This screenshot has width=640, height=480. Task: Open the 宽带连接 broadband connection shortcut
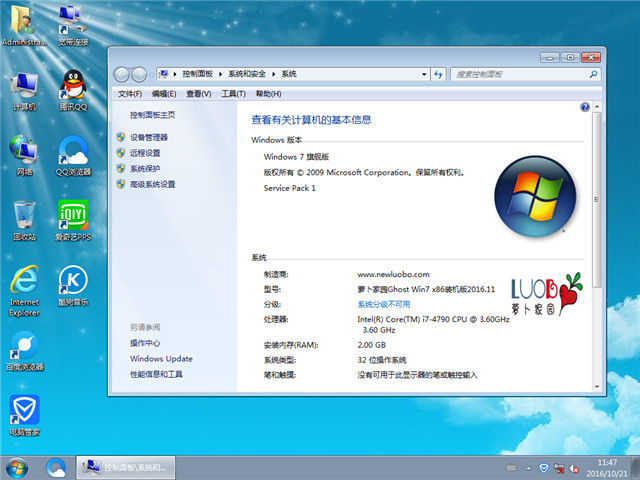coord(73,25)
